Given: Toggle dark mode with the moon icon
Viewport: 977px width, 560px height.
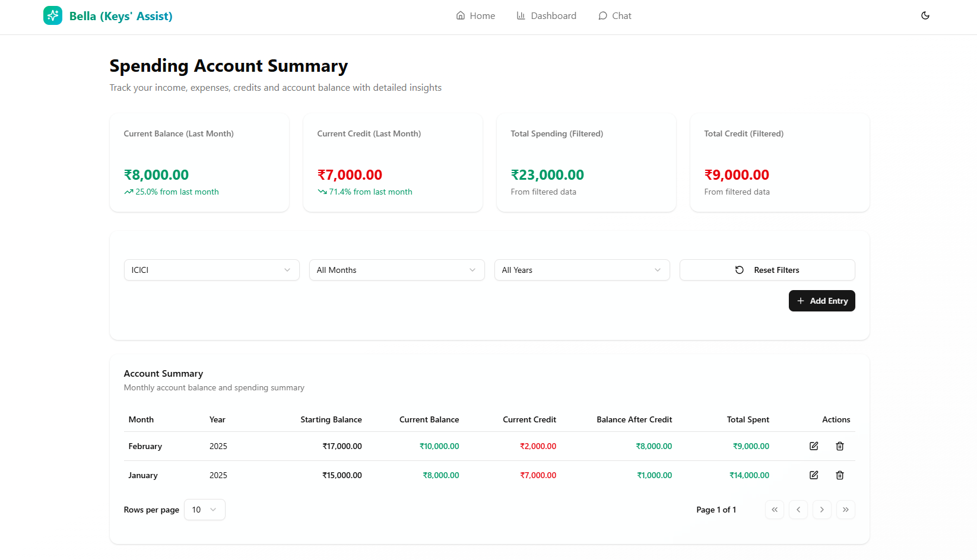Looking at the screenshot, I should click(x=925, y=15).
